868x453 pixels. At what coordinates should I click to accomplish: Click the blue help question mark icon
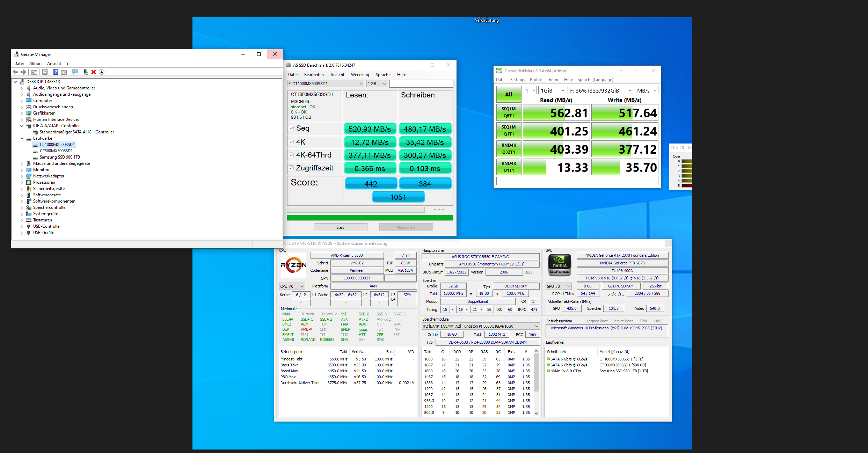(56, 72)
